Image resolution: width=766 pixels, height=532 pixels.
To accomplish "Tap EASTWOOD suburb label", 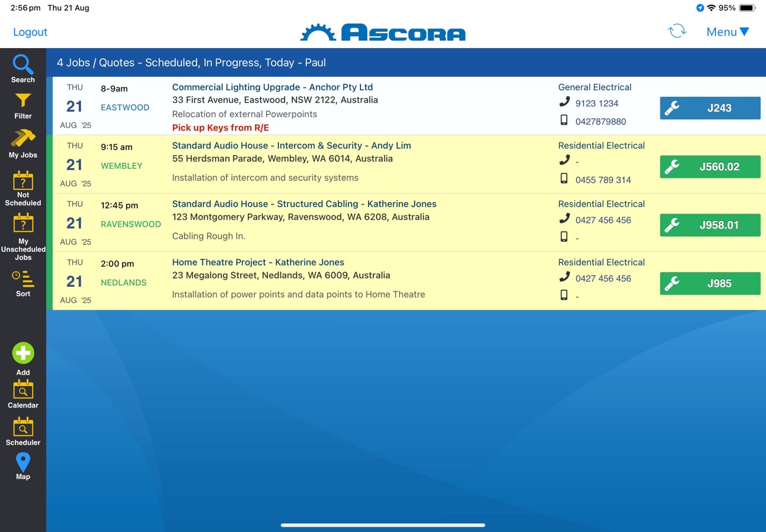I will tap(125, 107).
